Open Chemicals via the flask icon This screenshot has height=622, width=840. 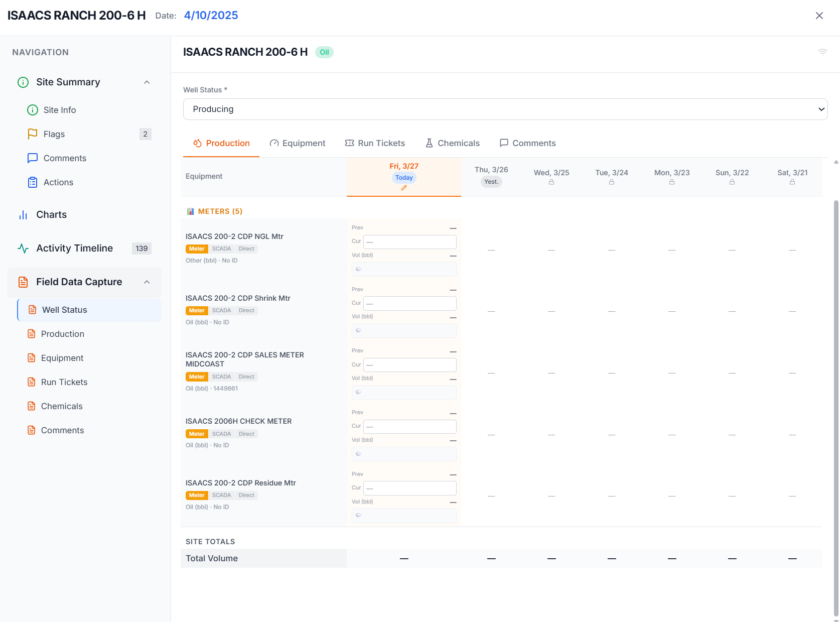click(x=429, y=143)
